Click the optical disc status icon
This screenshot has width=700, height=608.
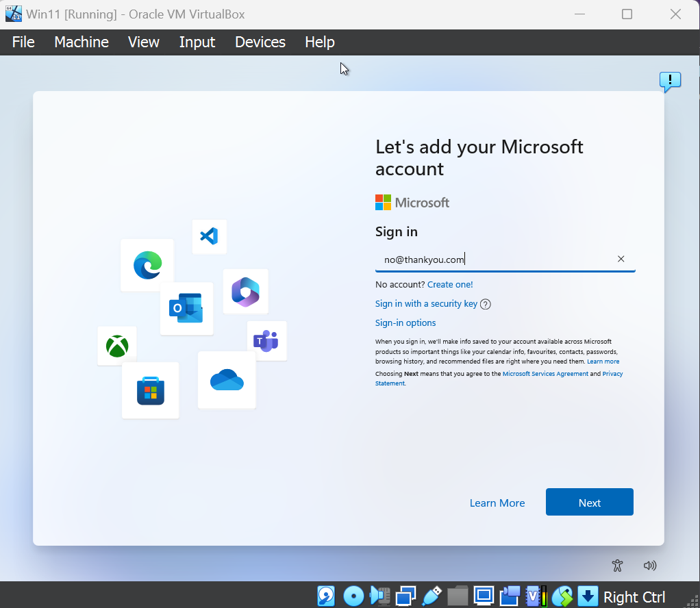coord(353,596)
